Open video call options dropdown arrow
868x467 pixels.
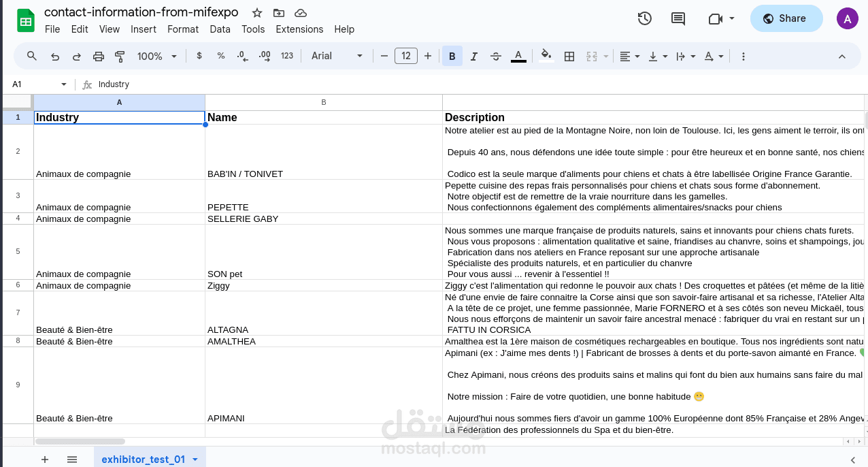732,18
